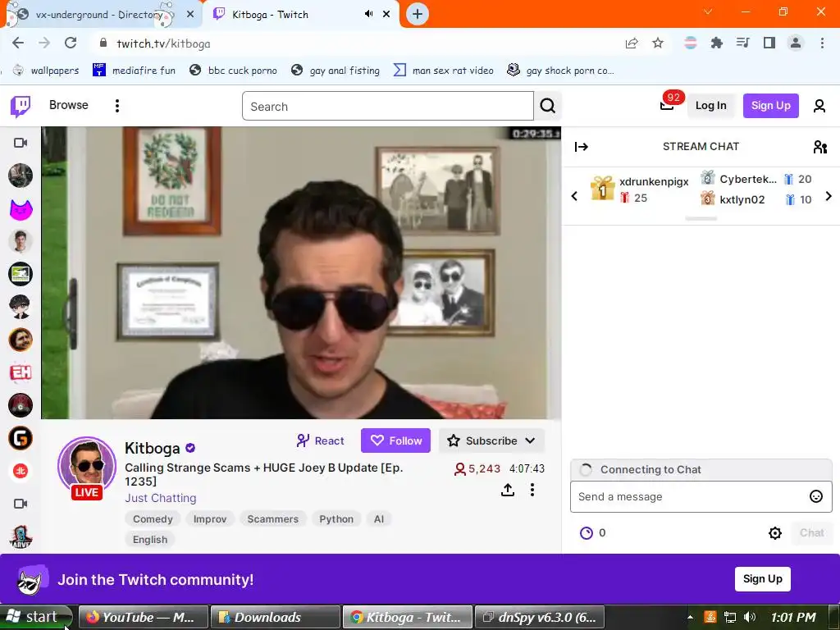Screen dimensions: 840x630
Task: Click the camera icon atop sidebar
Action: pyautogui.click(x=21, y=143)
